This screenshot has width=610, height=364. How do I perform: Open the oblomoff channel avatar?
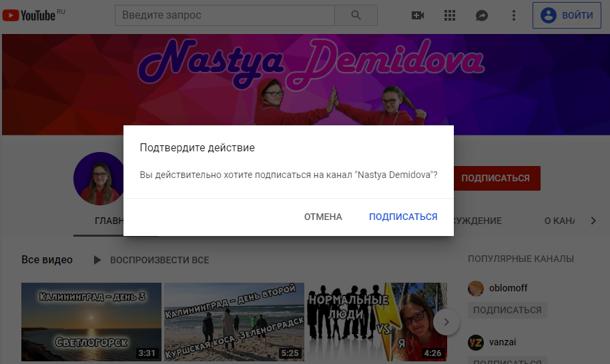476,288
